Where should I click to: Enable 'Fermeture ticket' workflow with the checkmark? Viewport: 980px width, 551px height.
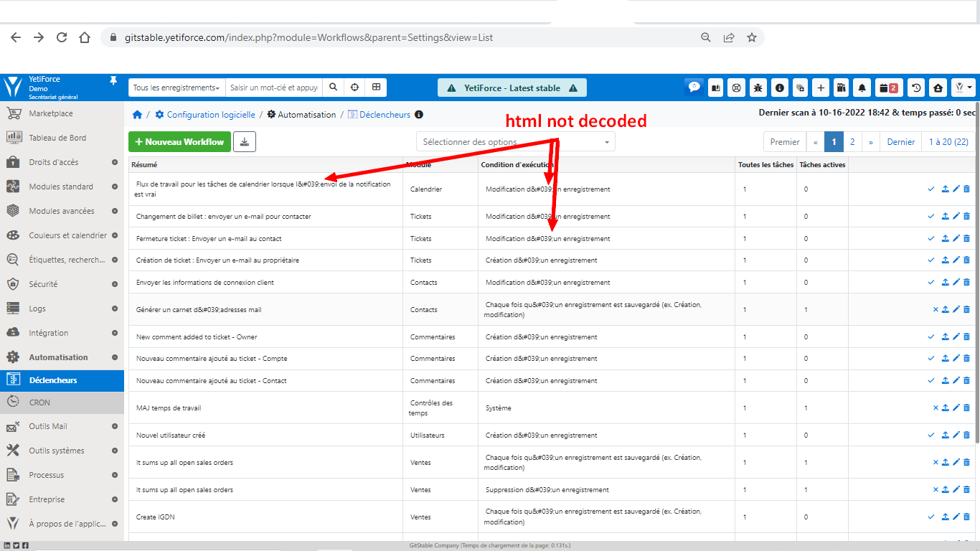(931, 238)
